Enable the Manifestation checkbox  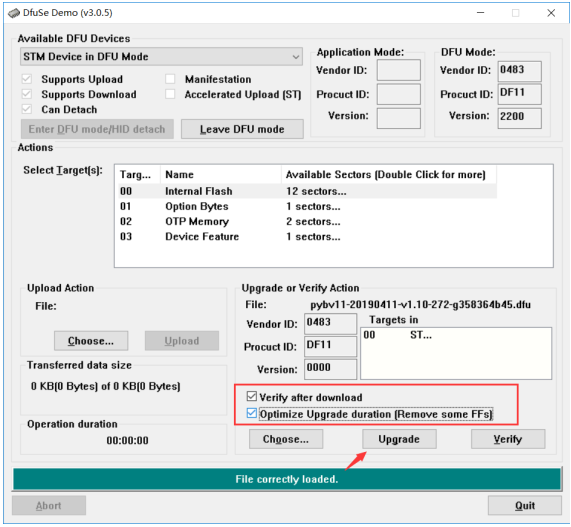click(170, 79)
